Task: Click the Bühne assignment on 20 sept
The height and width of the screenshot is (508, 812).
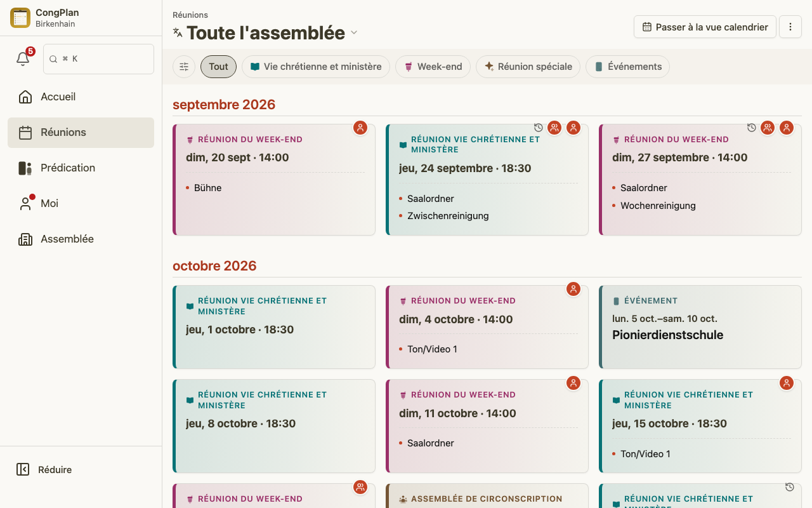Action: tap(208, 188)
